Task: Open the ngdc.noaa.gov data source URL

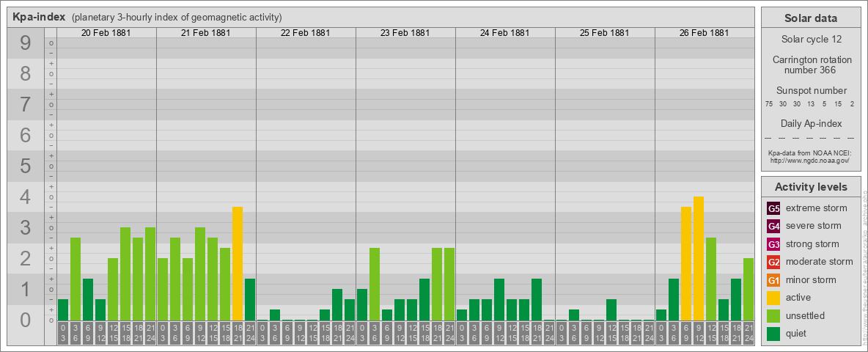Action: point(811,160)
